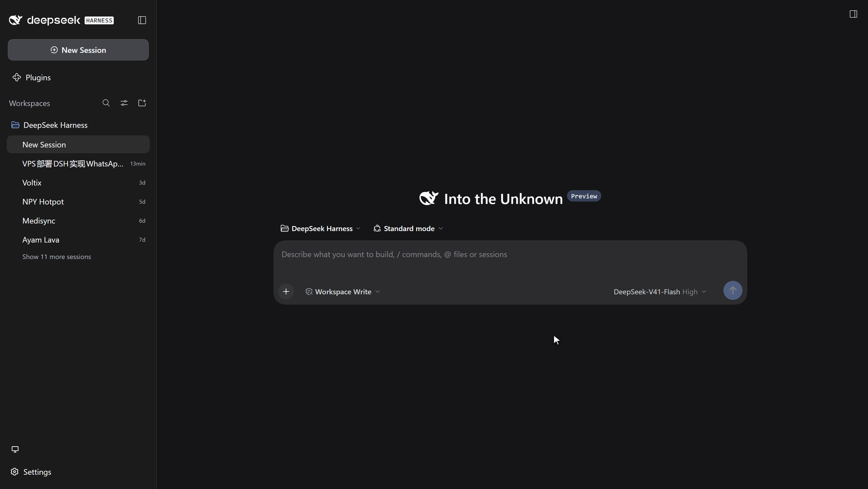Open Workspace Write permission dropdown
Image resolution: width=868 pixels, height=489 pixels.
point(343,292)
